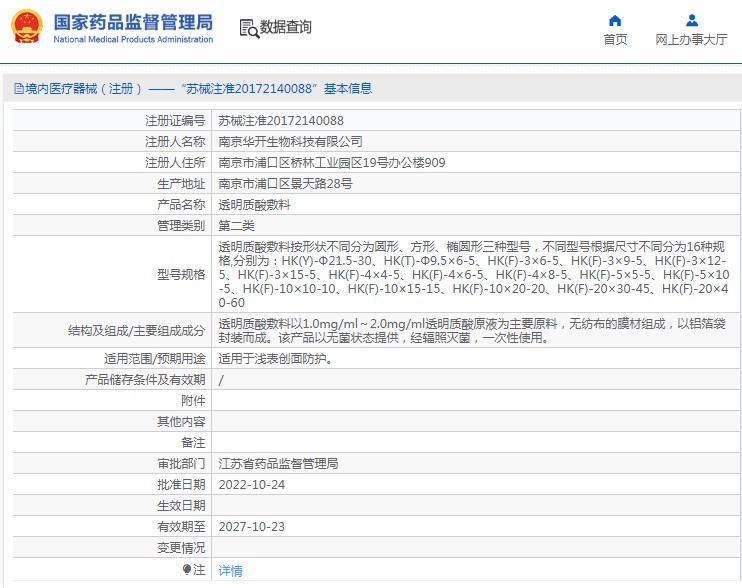Select registrant address 南京市浦口区桥林工业园区19号办公楼909
The height and width of the screenshot is (588, 742).
click(x=332, y=163)
